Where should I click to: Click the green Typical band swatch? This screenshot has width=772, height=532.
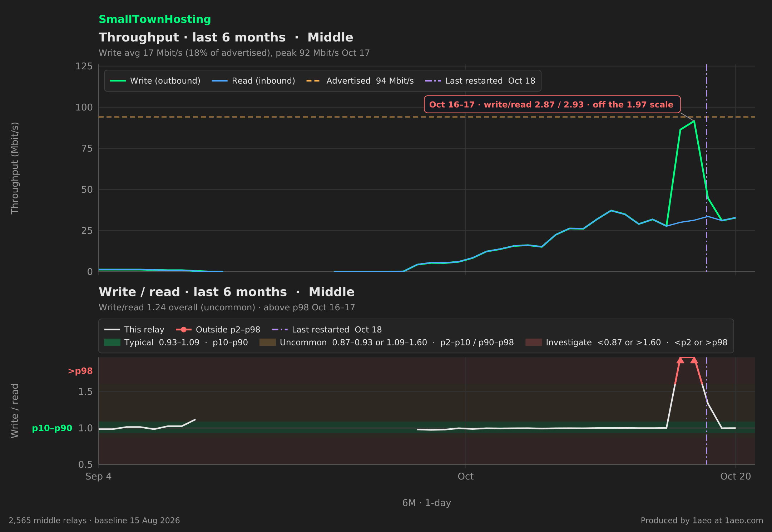[112, 343]
